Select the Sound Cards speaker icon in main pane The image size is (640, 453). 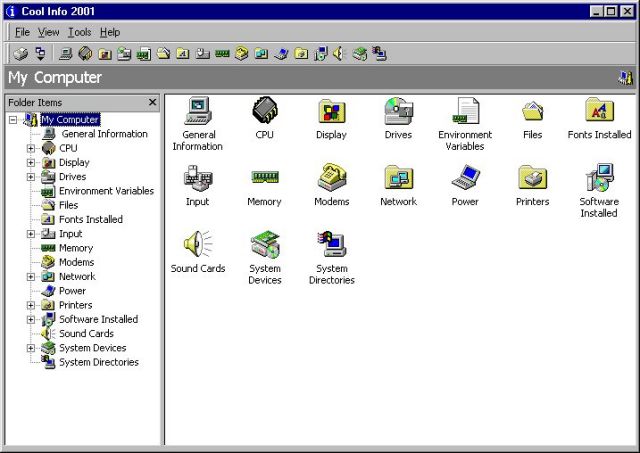pyautogui.click(x=198, y=244)
